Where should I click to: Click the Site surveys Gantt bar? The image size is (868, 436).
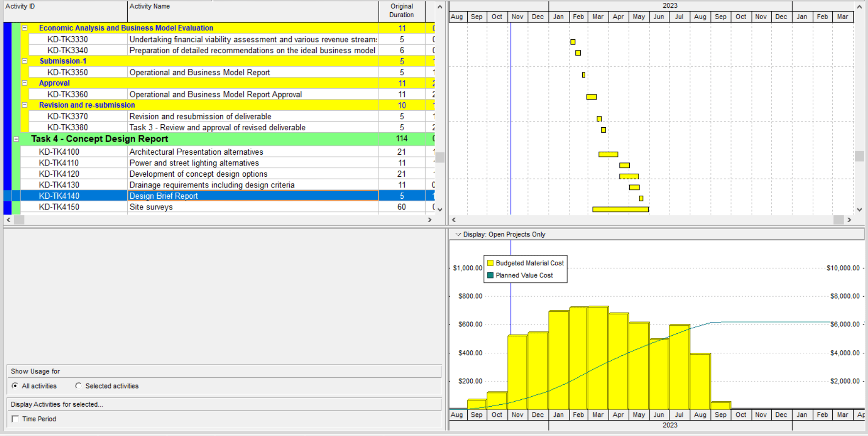coord(620,209)
